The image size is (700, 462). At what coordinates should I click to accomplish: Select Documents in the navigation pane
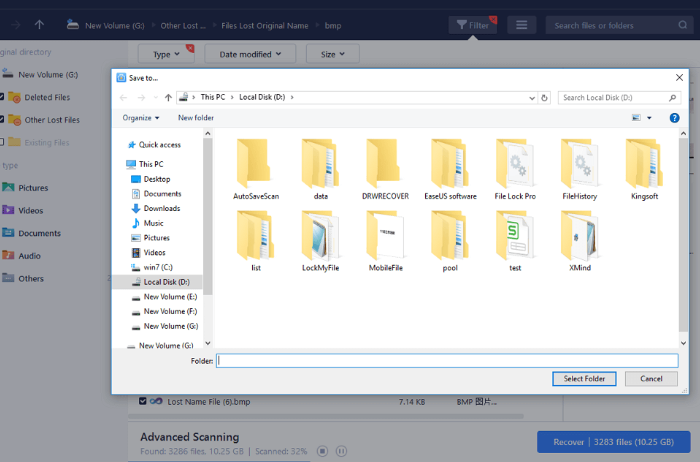point(156,194)
